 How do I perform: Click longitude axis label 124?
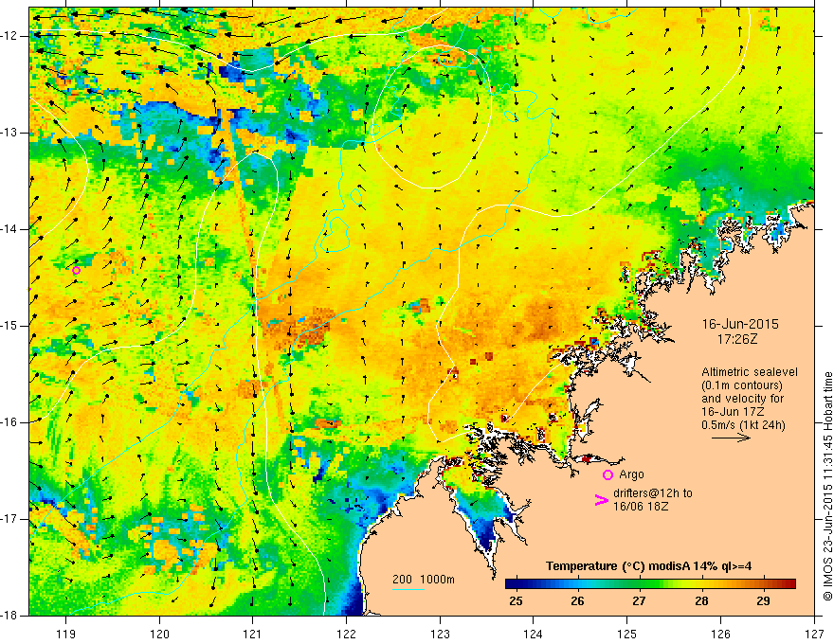(x=534, y=634)
